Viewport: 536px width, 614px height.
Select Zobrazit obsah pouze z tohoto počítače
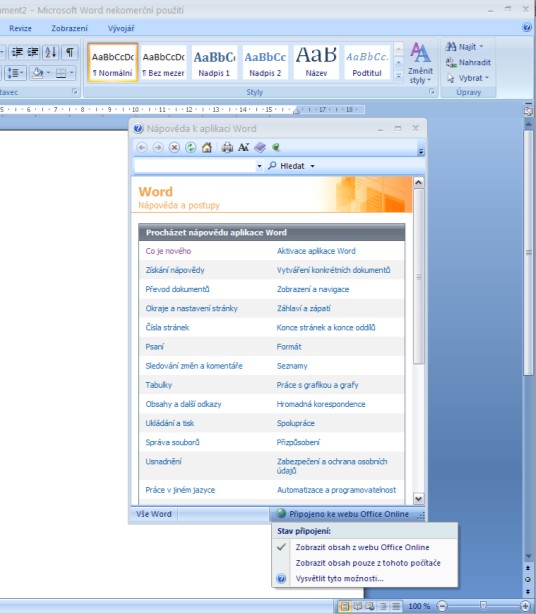click(x=365, y=563)
